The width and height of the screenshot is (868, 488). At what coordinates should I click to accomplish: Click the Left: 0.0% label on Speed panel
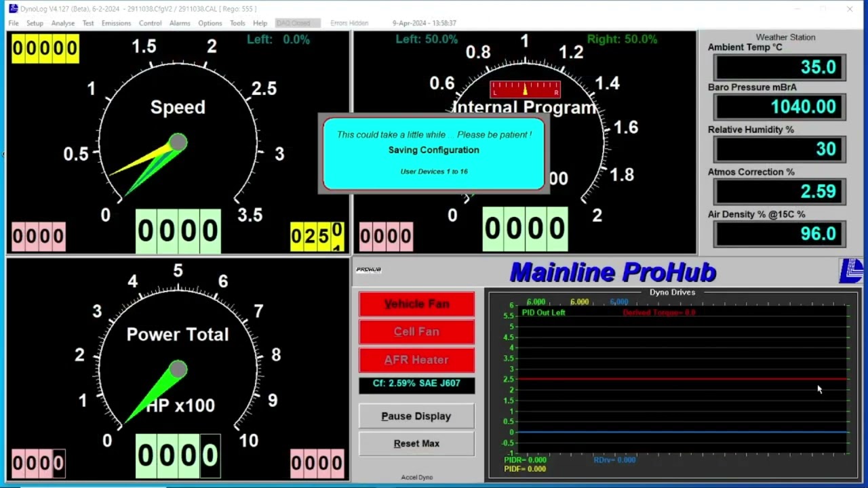point(278,39)
